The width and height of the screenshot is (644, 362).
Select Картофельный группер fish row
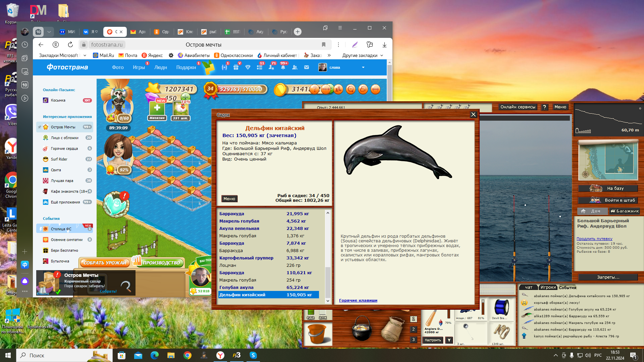tap(268, 258)
